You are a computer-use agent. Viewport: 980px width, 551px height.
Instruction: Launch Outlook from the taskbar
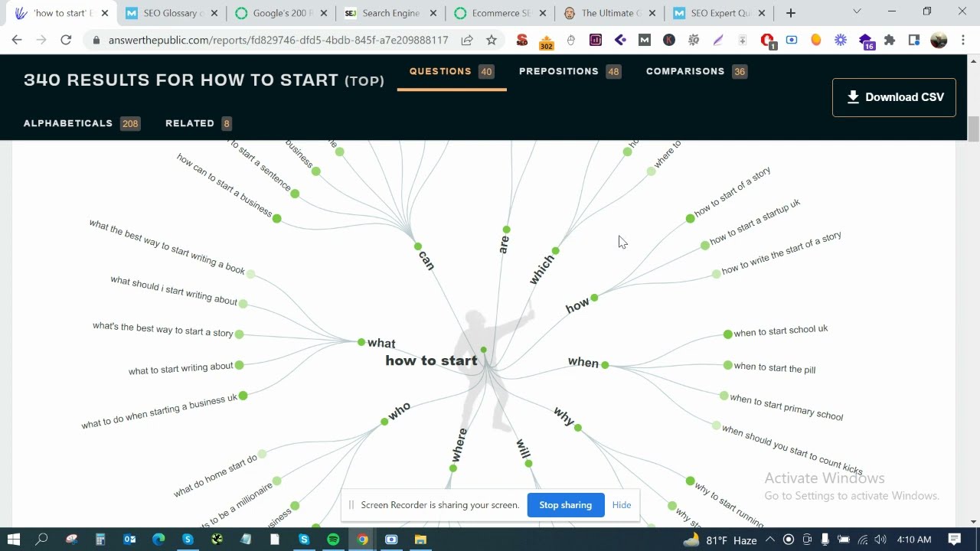coord(129,540)
